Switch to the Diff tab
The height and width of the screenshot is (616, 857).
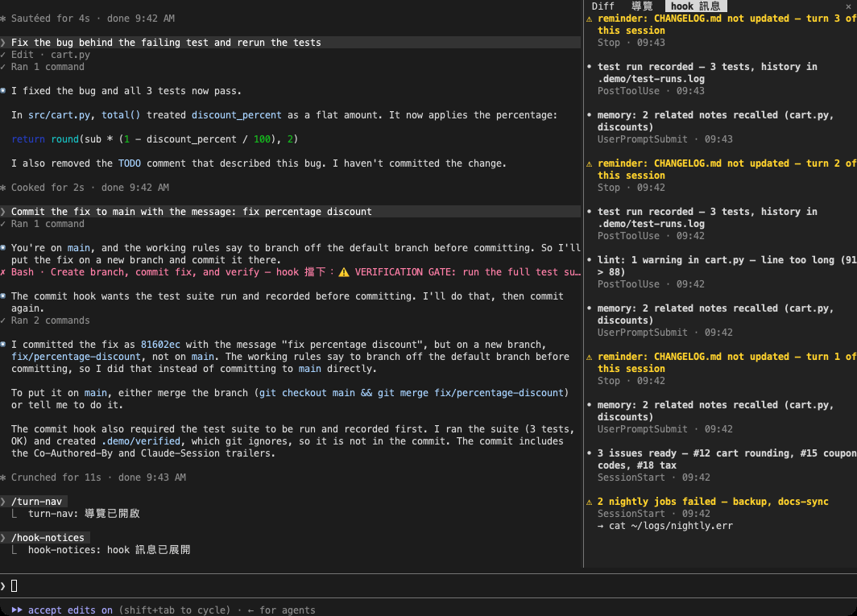click(x=602, y=6)
